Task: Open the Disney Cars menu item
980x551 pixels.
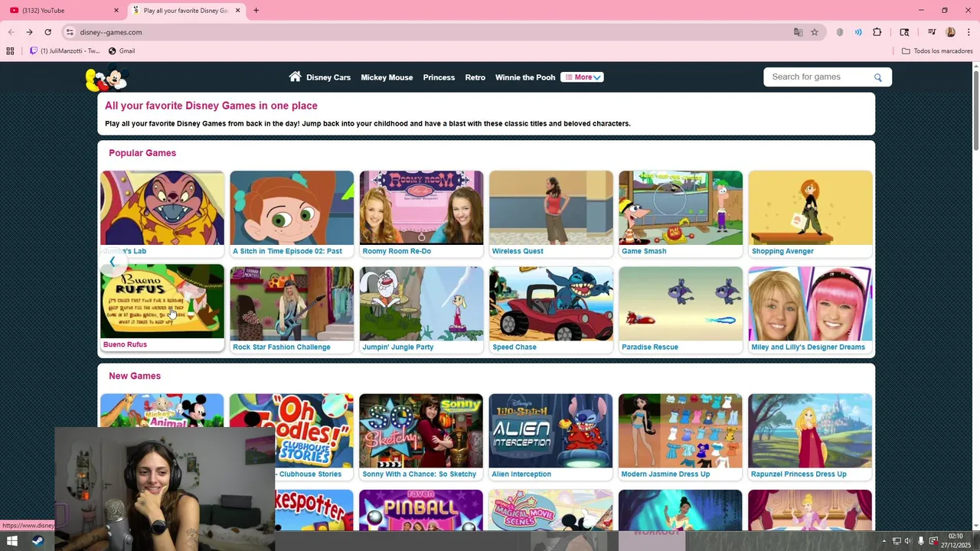Action: pyautogui.click(x=328, y=77)
